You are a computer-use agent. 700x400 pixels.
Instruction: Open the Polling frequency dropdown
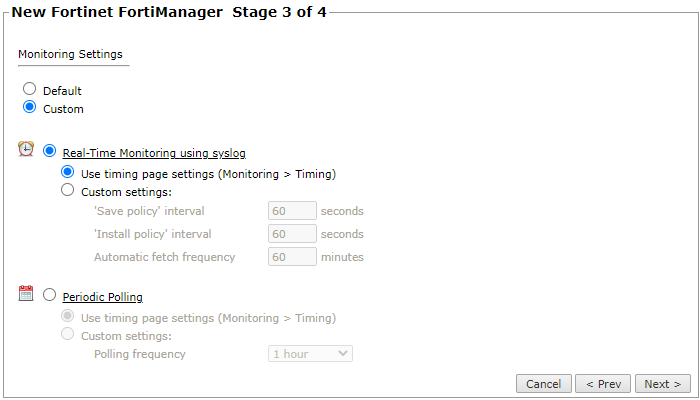pyautogui.click(x=310, y=353)
